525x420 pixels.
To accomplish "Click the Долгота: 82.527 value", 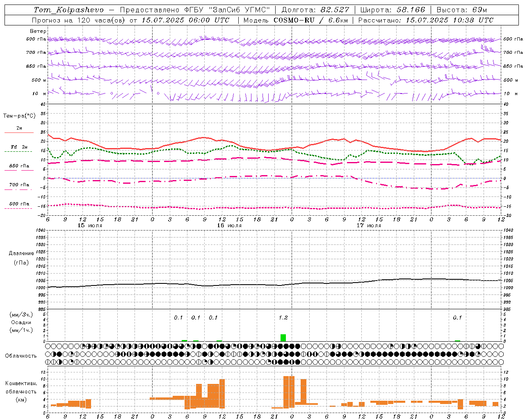I will [x=315, y=10].
